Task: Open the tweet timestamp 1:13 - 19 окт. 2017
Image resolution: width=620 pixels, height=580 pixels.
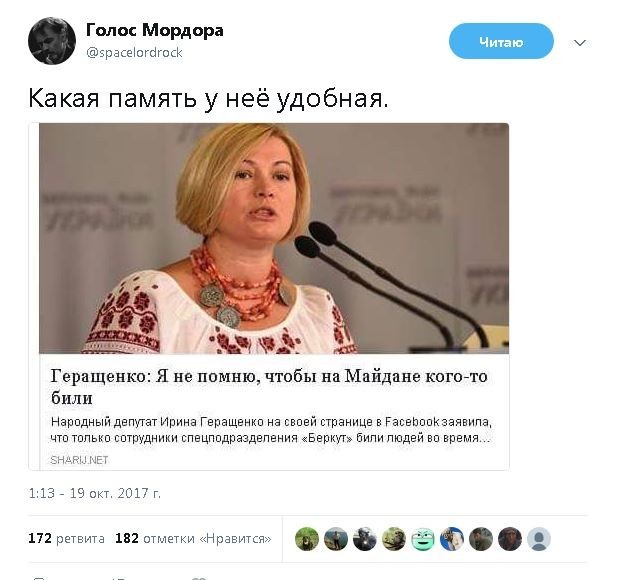Action: 95,493
